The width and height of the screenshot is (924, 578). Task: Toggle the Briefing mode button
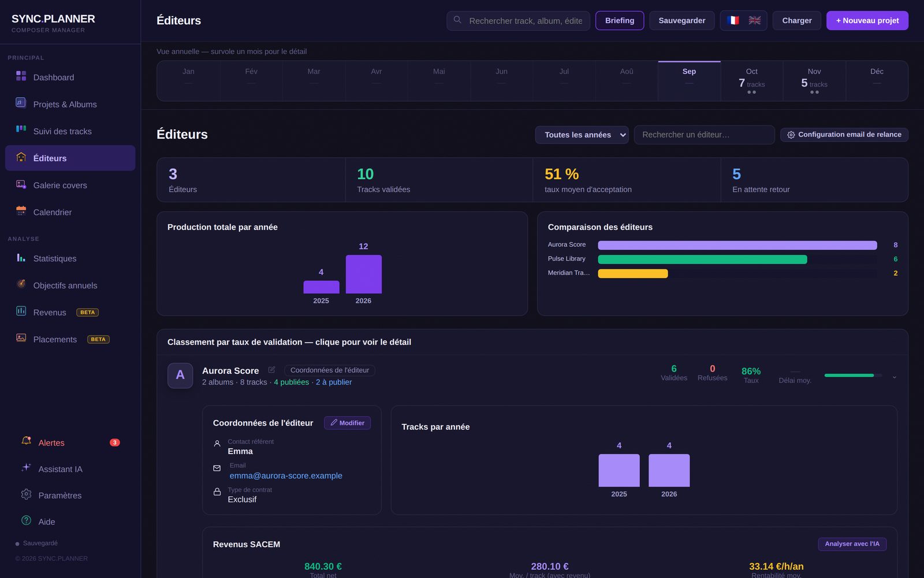tap(620, 20)
